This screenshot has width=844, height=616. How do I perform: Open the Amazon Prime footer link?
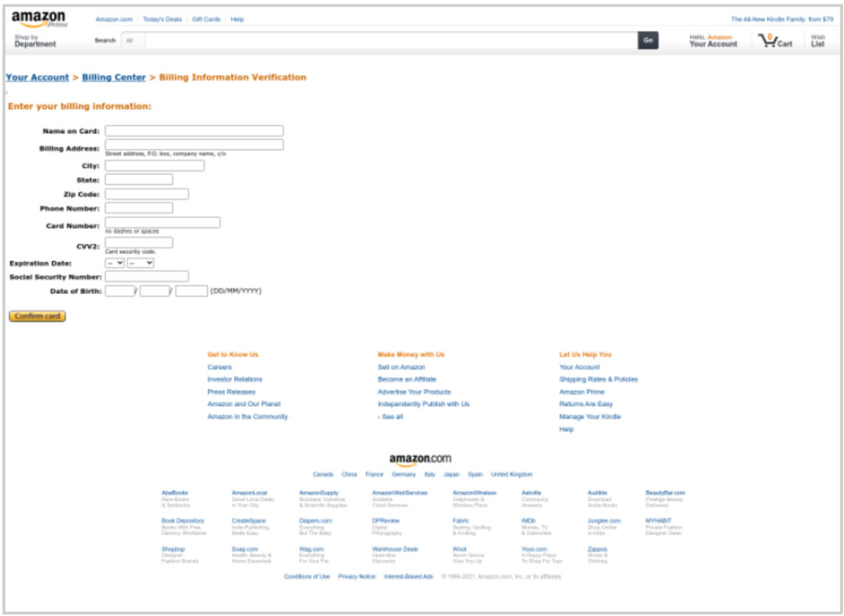coord(581,392)
